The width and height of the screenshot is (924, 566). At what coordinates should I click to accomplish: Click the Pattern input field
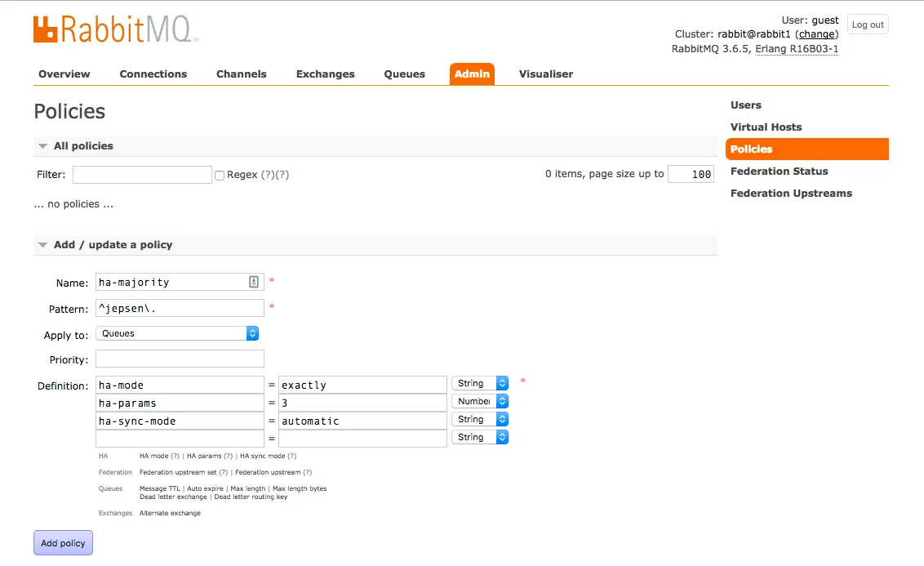pyautogui.click(x=180, y=308)
